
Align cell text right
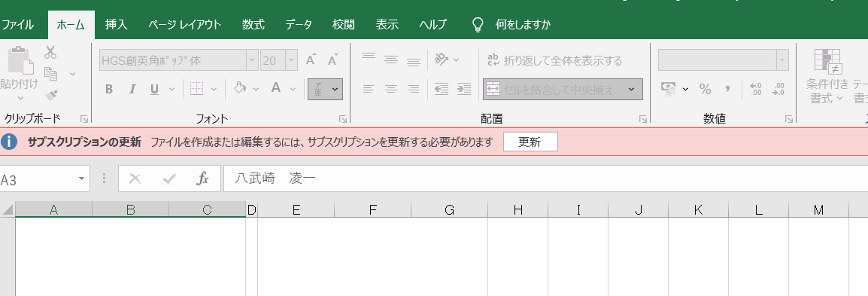[x=414, y=89]
